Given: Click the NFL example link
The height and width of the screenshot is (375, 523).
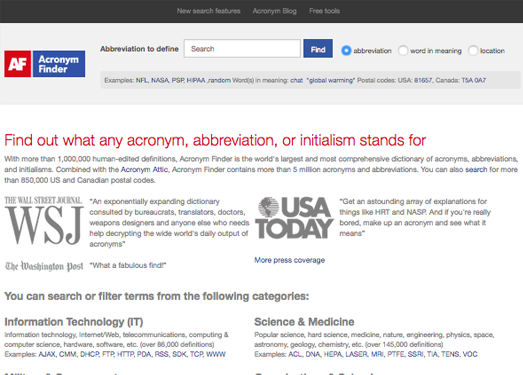Looking at the screenshot, I should pos(142,80).
